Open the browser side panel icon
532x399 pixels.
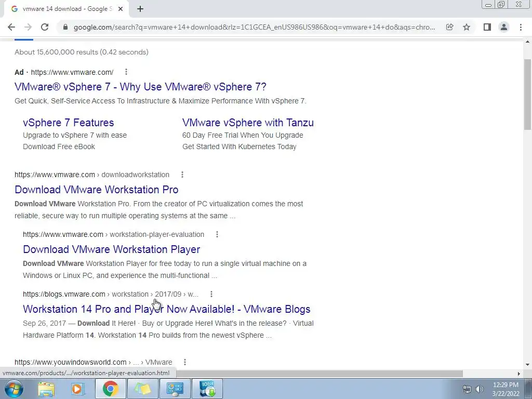tap(487, 27)
